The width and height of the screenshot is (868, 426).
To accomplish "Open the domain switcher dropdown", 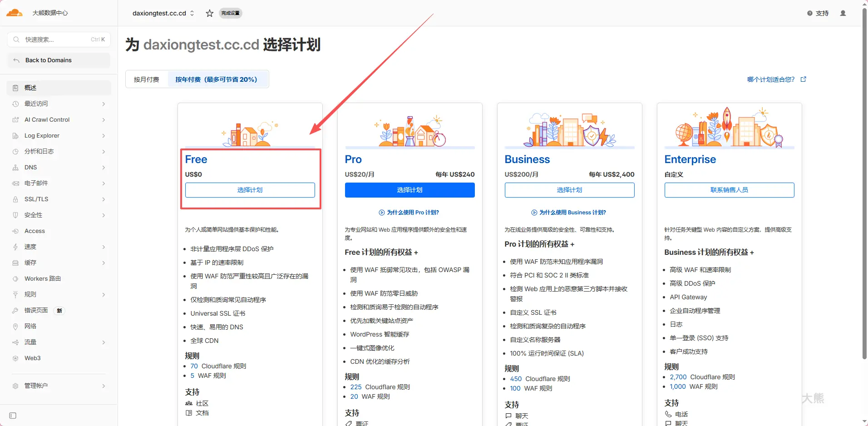I will click(x=192, y=13).
